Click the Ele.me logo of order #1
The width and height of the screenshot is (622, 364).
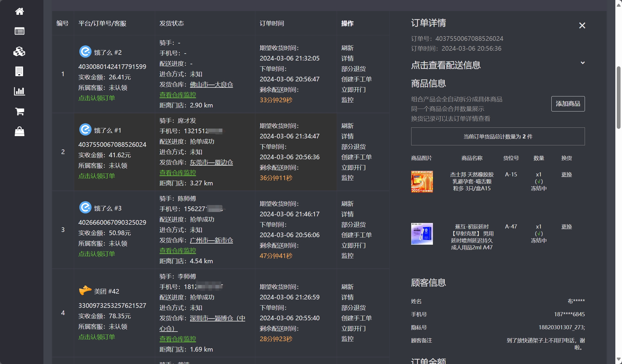[85, 130]
